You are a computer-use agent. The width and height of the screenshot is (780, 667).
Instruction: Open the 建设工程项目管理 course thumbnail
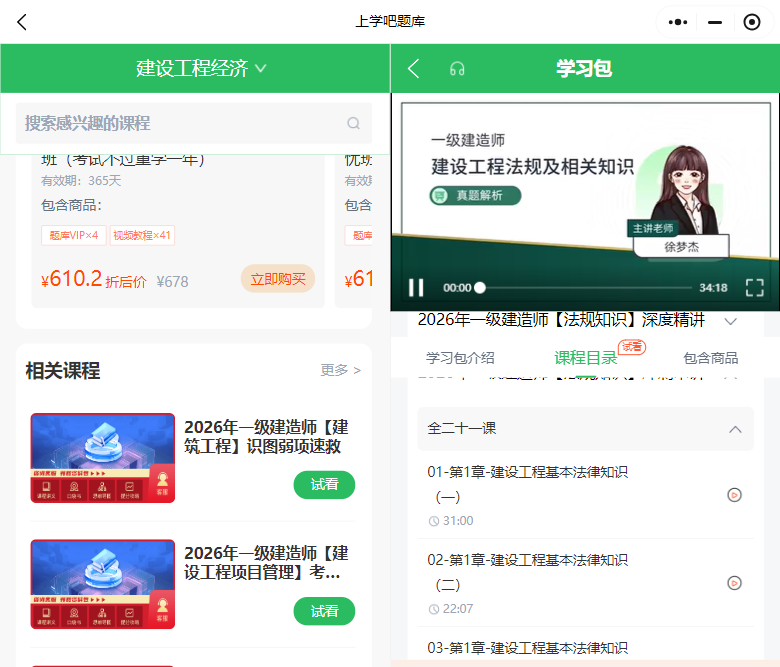[x=103, y=584]
